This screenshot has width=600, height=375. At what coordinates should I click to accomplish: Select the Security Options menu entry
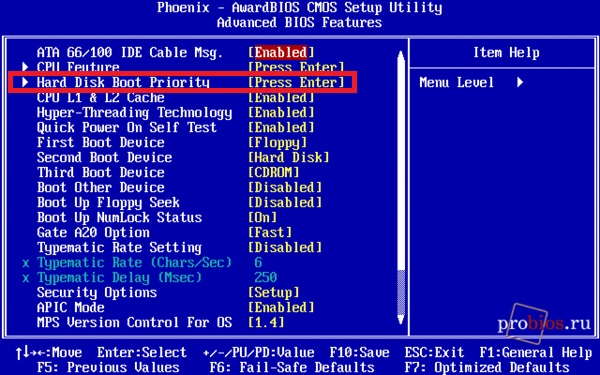(97, 293)
